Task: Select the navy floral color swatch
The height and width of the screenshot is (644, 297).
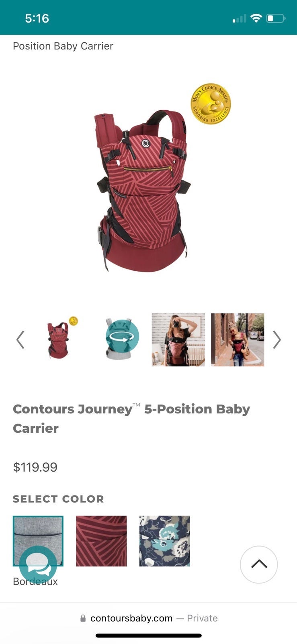Action: coord(165,541)
